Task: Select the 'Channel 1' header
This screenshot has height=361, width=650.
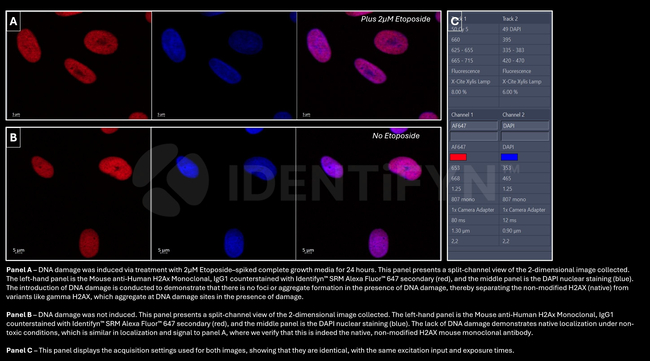Action: [x=462, y=114]
